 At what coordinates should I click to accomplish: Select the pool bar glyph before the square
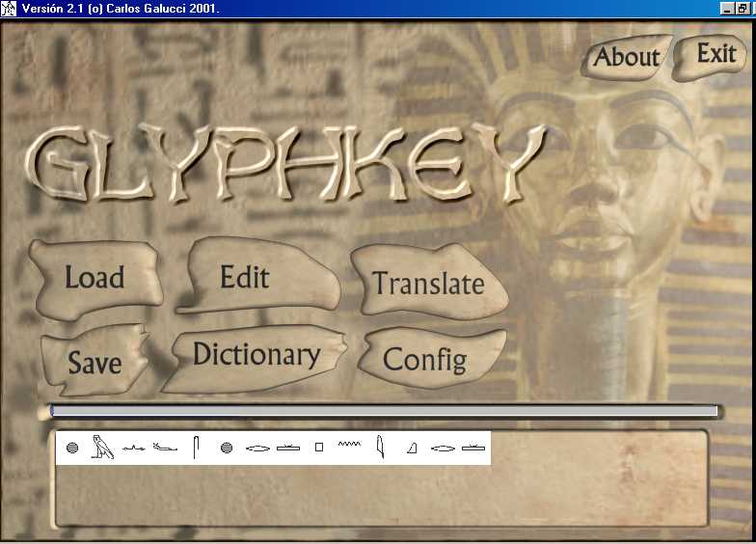coord(288,448)
